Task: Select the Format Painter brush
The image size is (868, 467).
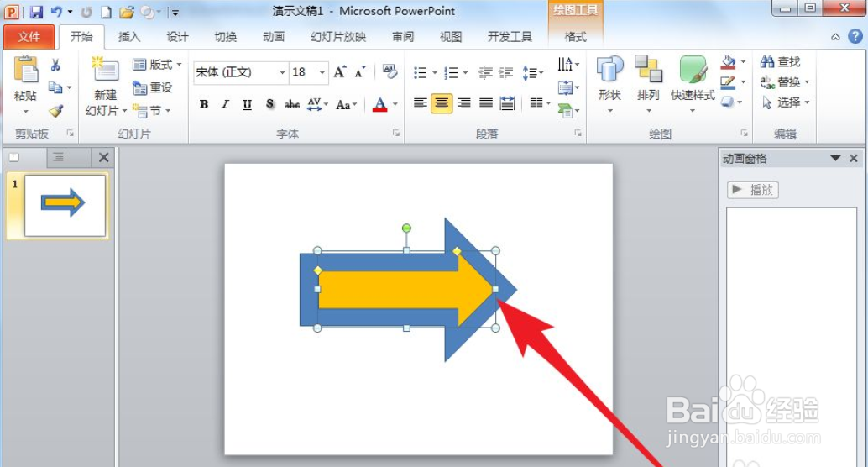Action: coord(56,111)
